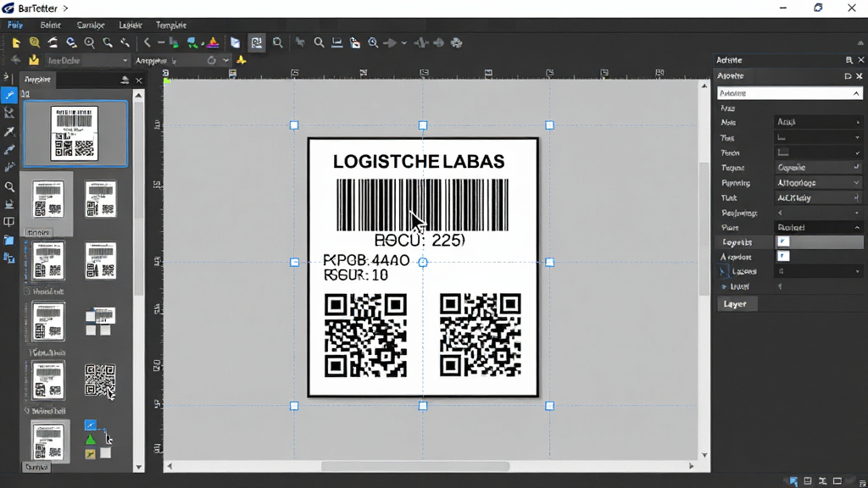Select the top center selection handle
Image resolution: width=868 pixels, height=488 pixels.
tap(423, 125)
